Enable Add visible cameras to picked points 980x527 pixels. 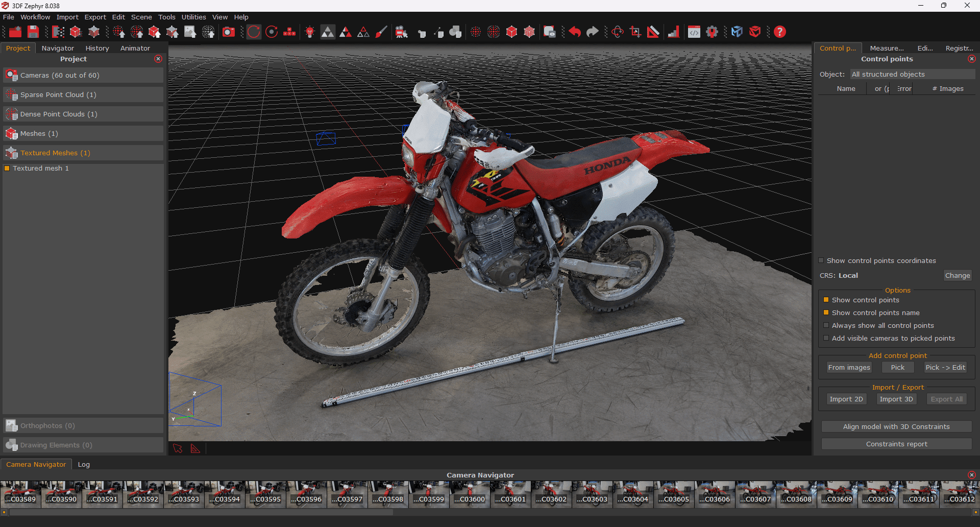pyautogui.click(x=826, y=338)
